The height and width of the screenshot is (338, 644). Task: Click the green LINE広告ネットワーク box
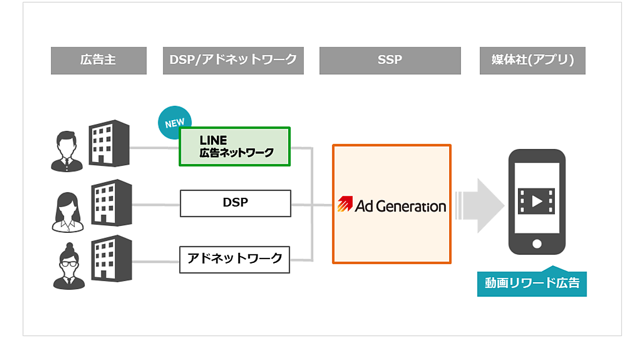(x=235, y=146)
